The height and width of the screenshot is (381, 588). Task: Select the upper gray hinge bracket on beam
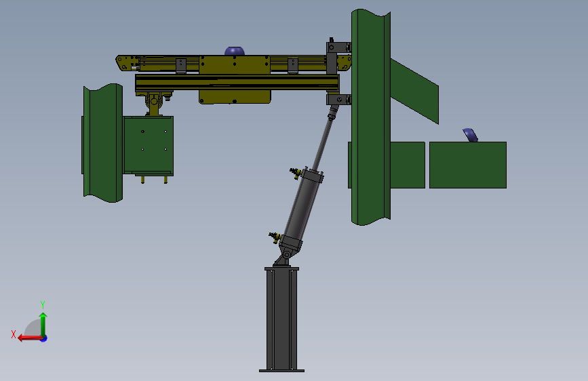[x=338, y=47]
